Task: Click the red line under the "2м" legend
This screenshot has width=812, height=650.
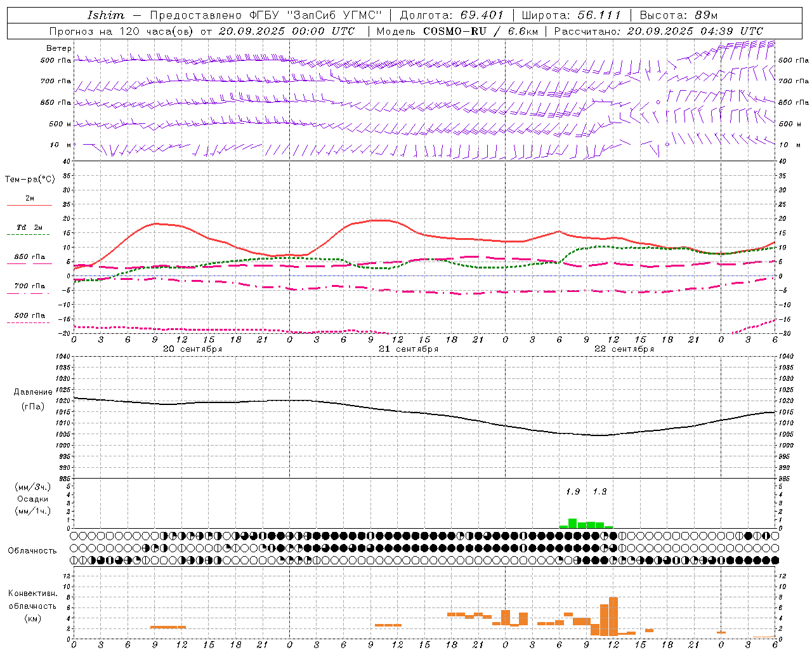Action: [29, 206]
